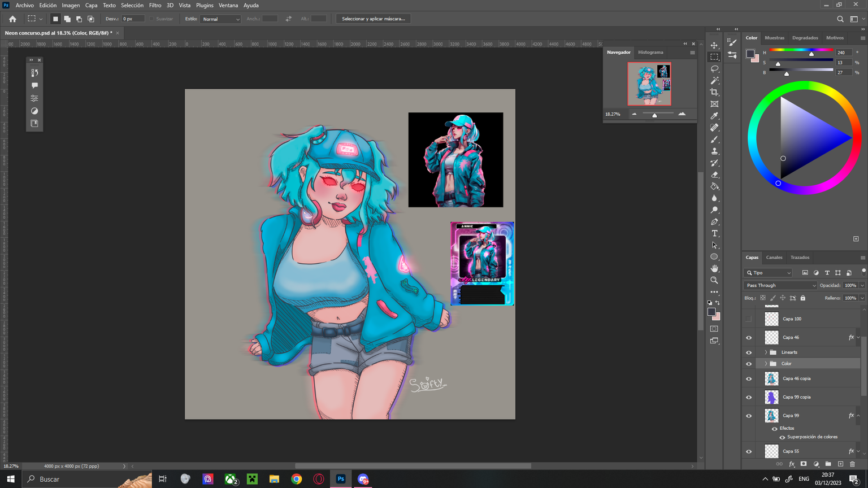Hide the Capa 46 copia layer
The height and width of the screenshot is (488, 868).
click(749, 379)
